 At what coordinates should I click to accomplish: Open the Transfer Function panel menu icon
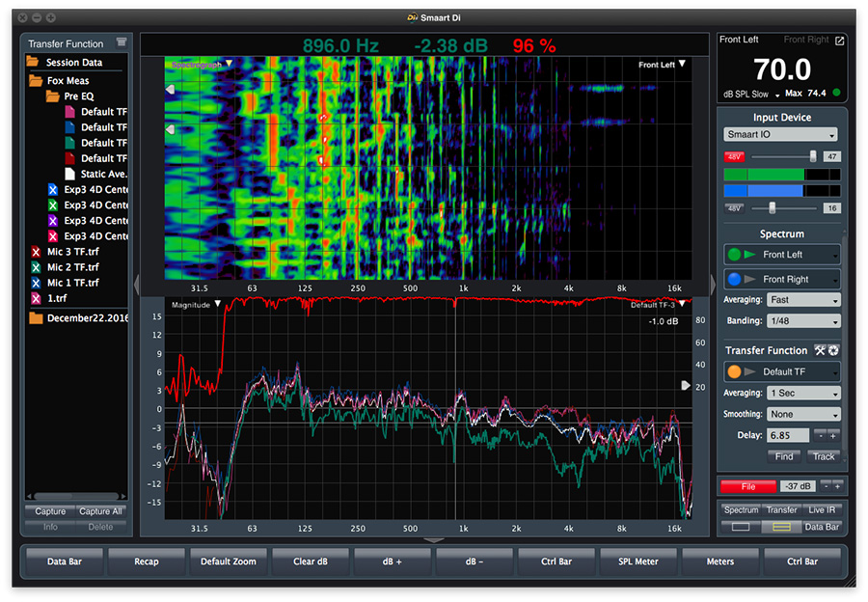122,42
